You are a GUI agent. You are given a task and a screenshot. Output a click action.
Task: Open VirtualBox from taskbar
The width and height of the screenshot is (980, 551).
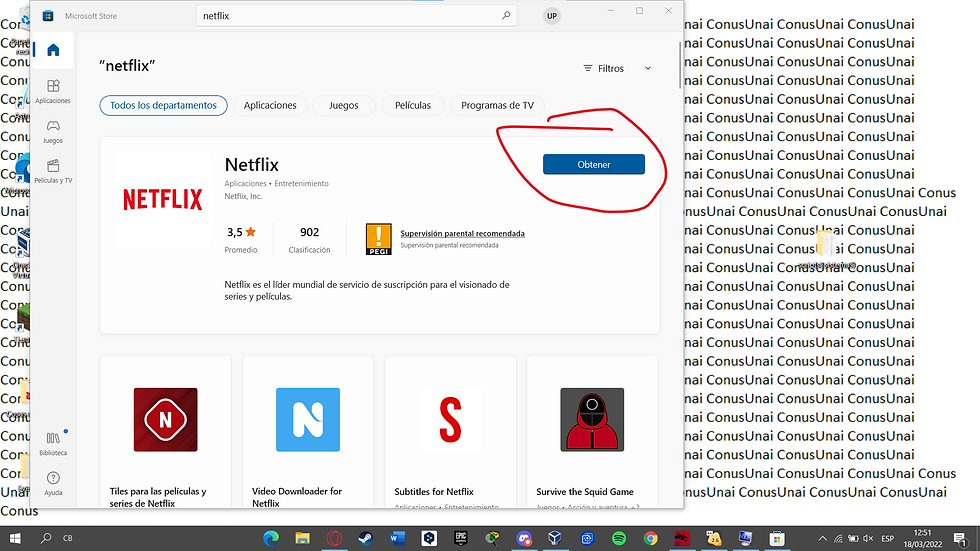[x=555, y=539]
